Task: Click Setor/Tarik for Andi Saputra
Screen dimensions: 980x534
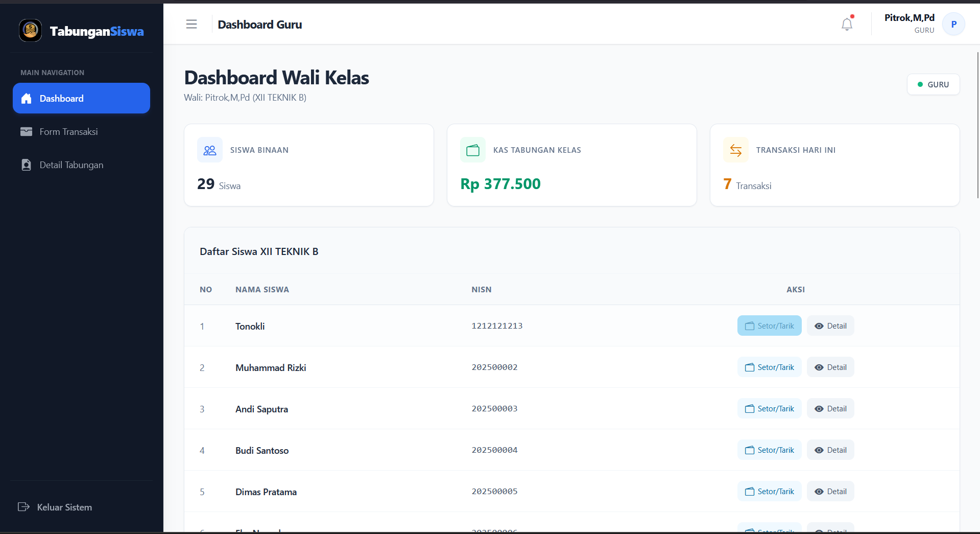Action: 769,408
